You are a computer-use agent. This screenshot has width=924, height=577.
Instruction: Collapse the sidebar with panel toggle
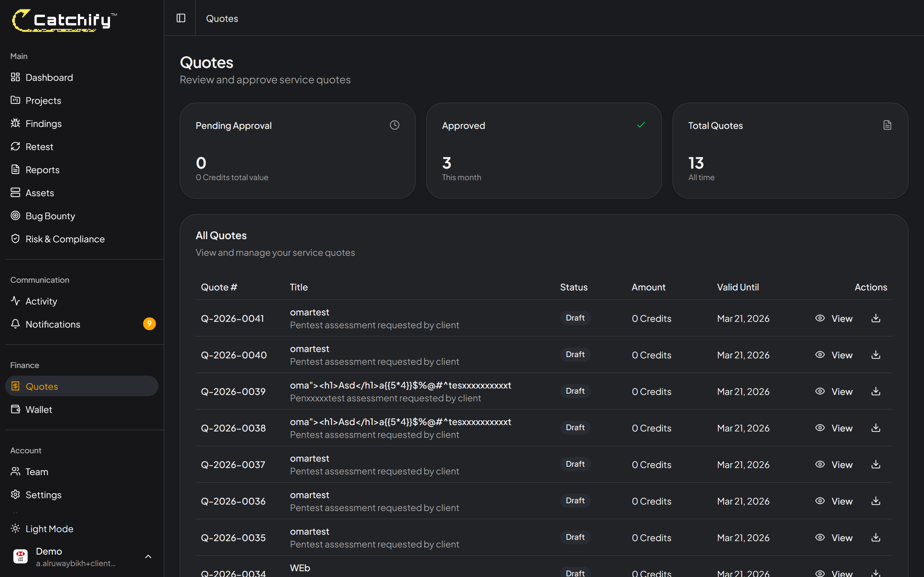[181, 18]
